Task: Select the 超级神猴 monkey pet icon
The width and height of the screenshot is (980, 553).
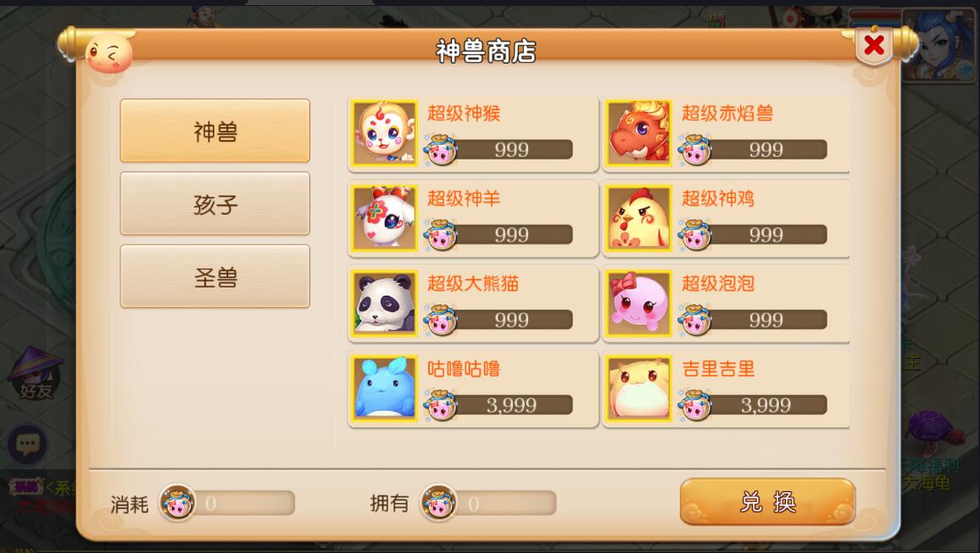Action: (384, 132)
